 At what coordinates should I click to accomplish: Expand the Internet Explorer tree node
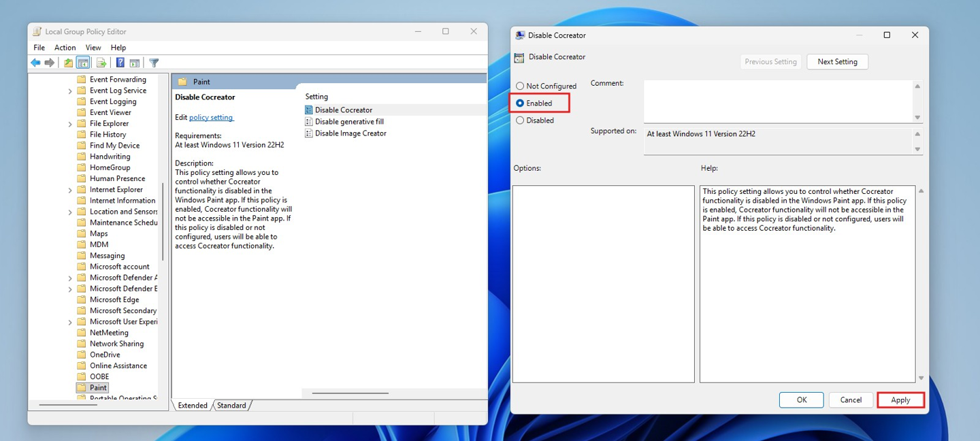click(x=70, y=190)
